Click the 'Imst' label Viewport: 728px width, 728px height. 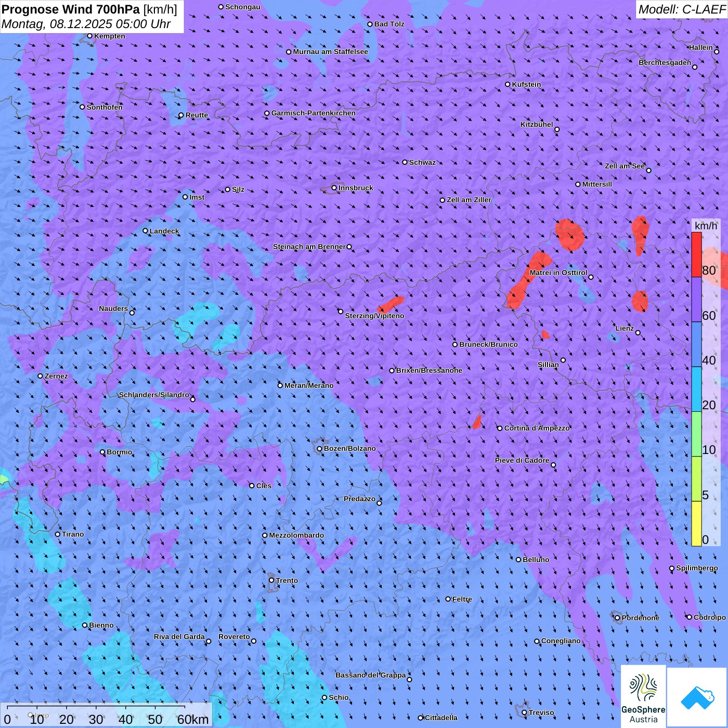click(197, 197)
